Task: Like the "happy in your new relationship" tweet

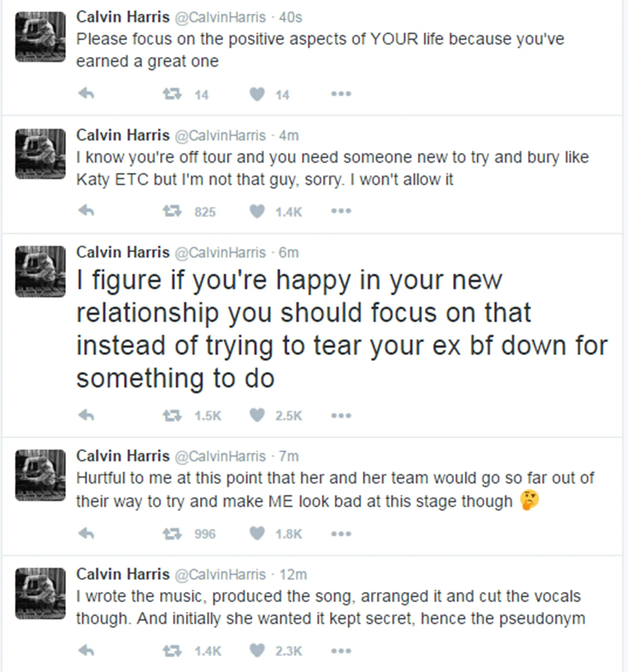Action: pos(257,415)
